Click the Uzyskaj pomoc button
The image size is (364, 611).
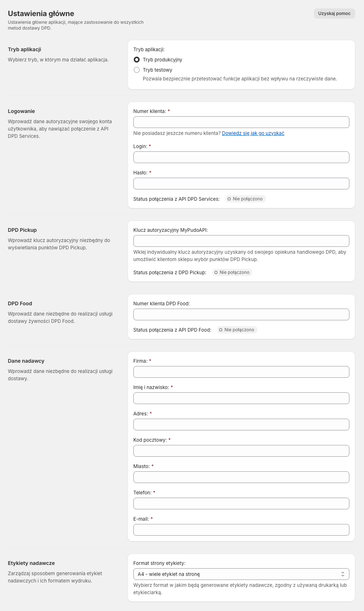pyautogui.click(x=334, y=14)
